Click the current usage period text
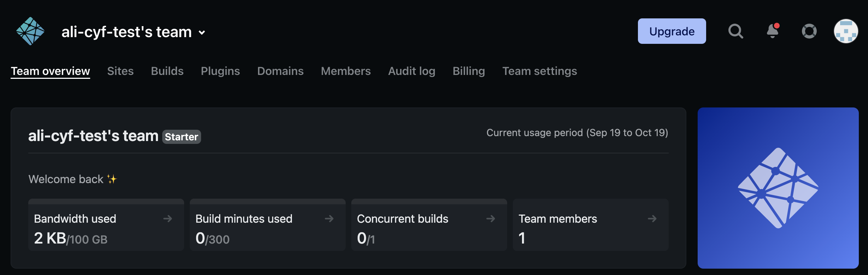868x275 pixels. 577,133
